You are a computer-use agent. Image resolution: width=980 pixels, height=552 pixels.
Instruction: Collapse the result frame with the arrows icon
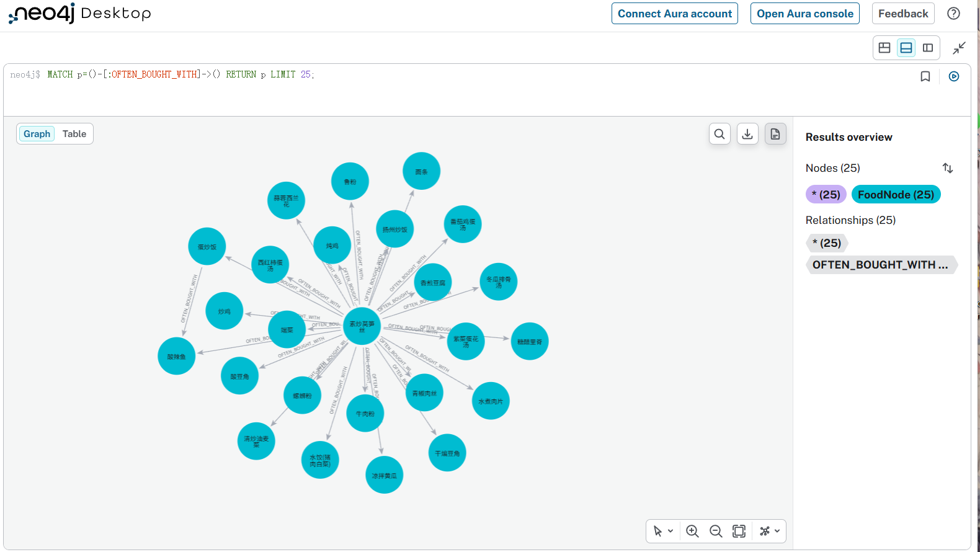(960, 48)
